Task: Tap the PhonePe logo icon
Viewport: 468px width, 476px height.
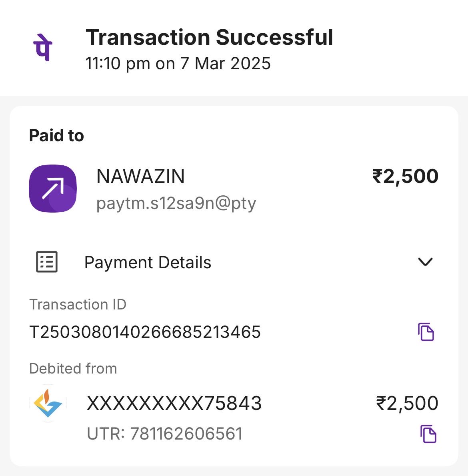Action: point(42,47)
